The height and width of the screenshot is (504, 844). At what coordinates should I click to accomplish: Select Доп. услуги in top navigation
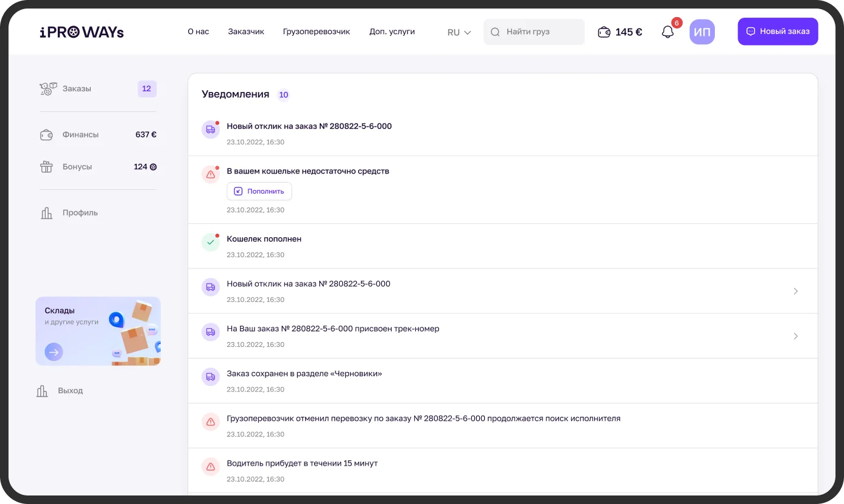(392, 32)
